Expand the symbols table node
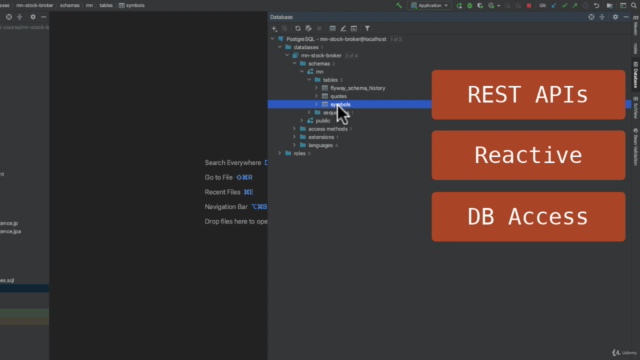The width and height of the screenshot is (640, 360). click(x=316, y=104)
